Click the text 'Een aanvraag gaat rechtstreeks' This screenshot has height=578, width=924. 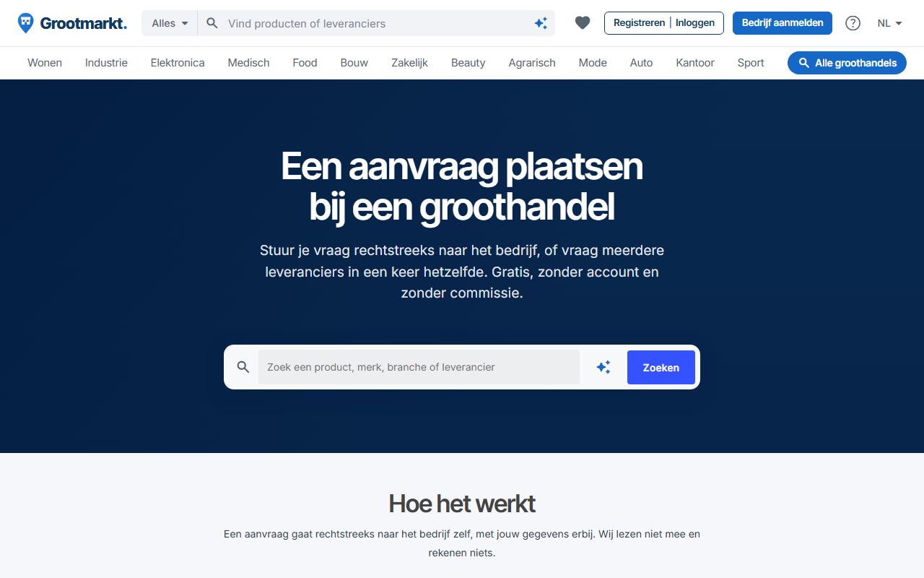tap(462, 543)
